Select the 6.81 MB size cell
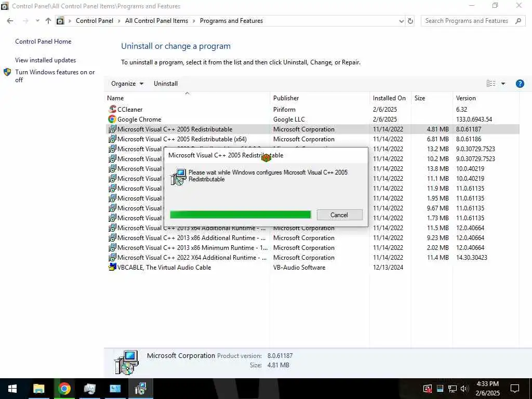This screenshot has height=399, width=532. (x=437, y=139)
